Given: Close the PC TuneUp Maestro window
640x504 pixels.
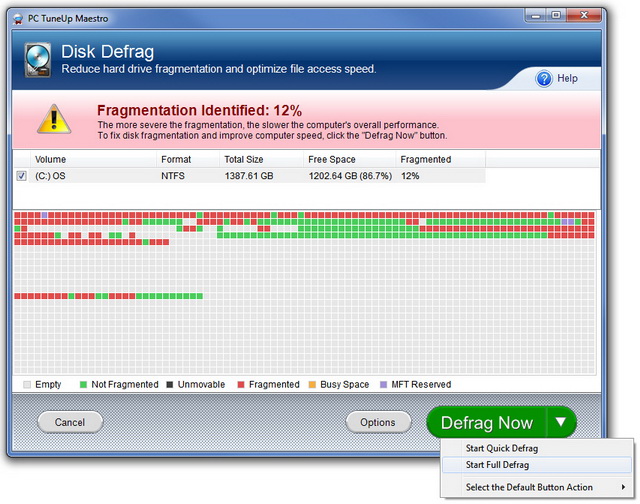Looking at the screenshot, I should pyautogui.click(x=584, y=16).
